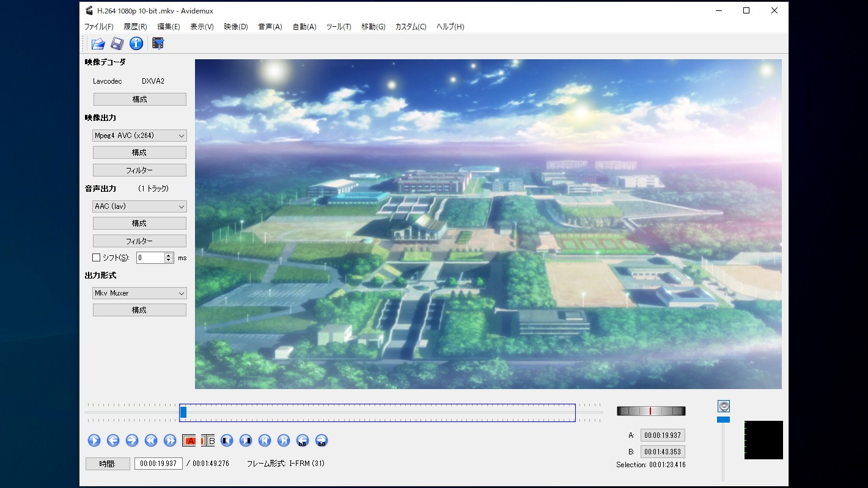Click the Lavcodec decoder label
The image size is (868, 488).
click(x=108, y=81)
